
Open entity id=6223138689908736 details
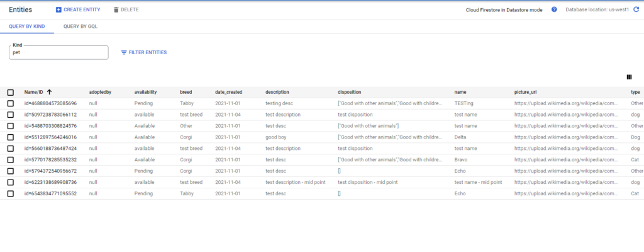pos(50,182)
